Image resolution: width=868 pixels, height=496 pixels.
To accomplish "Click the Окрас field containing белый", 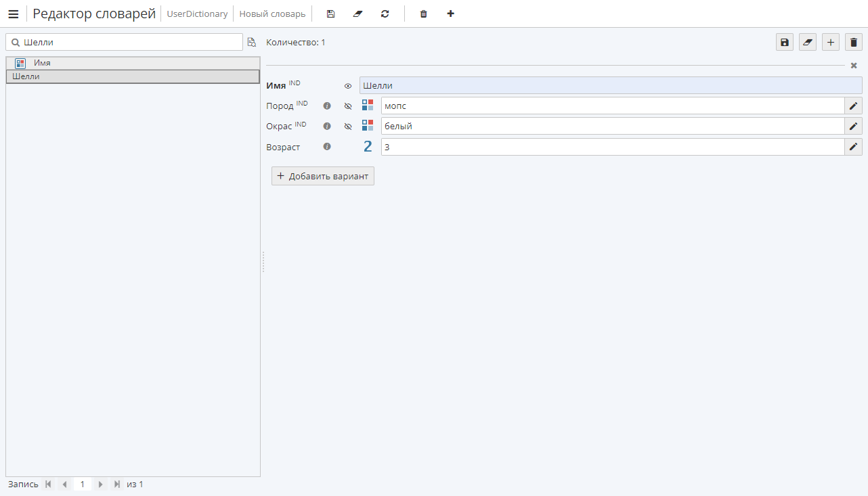I will click(x=613, y=126).
